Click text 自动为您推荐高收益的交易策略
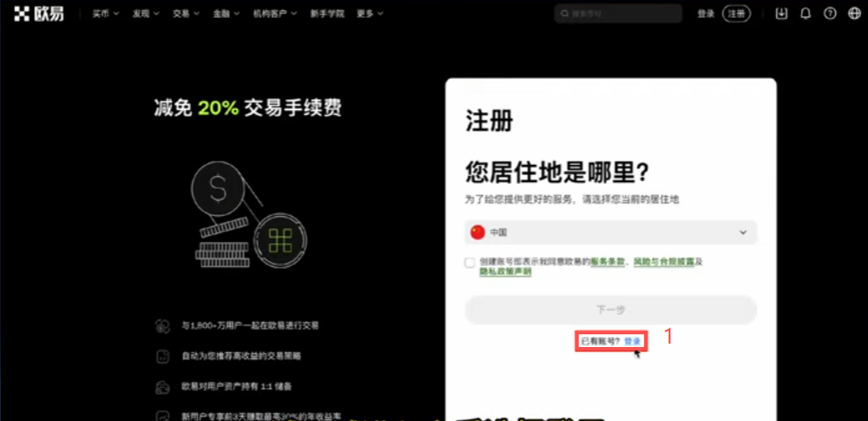 (x=242, y=356)
